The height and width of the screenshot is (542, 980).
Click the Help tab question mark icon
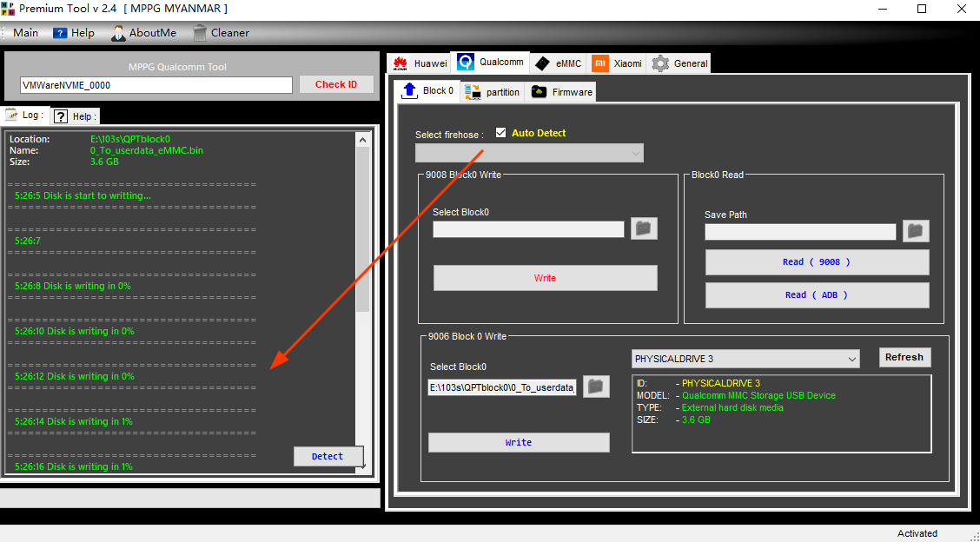click(x=61, y=116)
